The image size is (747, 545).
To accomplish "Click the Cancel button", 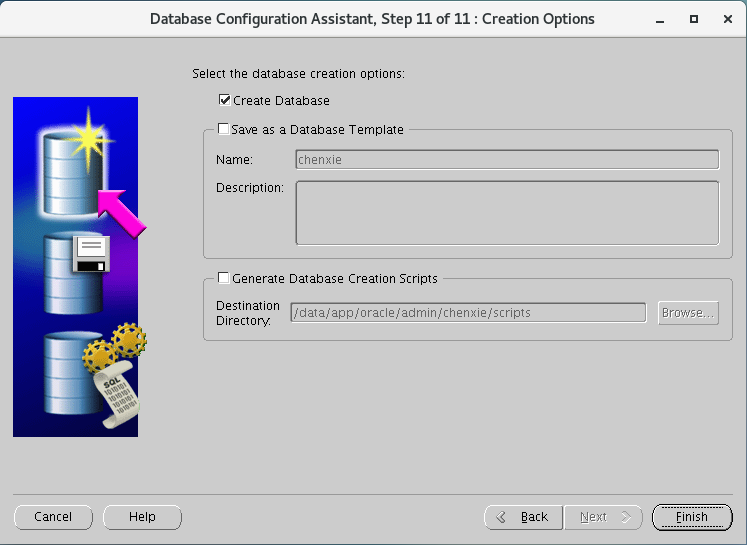I will click(53, 517).
